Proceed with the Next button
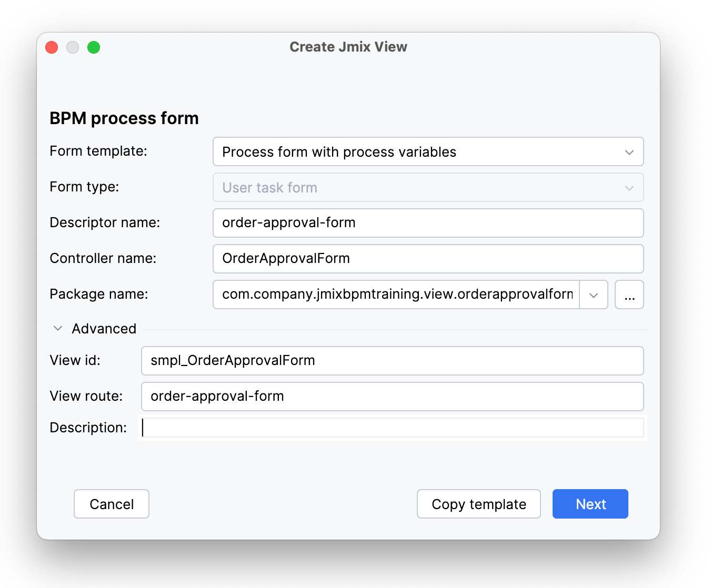Image resolution: width=721 pixels, height=588 pixels. pos(590,504)
